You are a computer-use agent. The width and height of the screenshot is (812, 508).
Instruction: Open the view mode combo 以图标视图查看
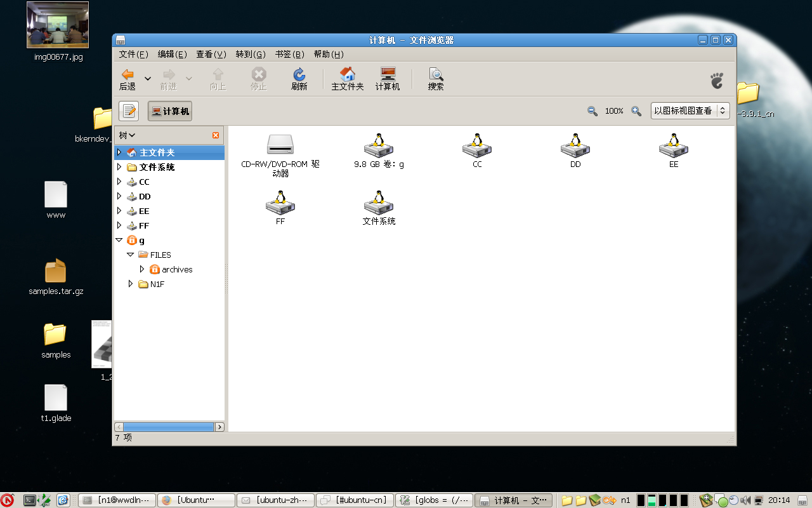[690, 110]
